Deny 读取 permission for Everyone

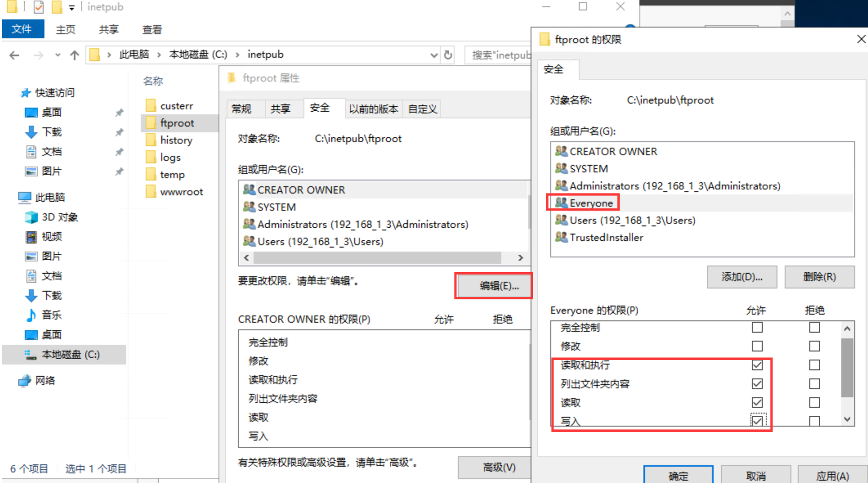814,402
